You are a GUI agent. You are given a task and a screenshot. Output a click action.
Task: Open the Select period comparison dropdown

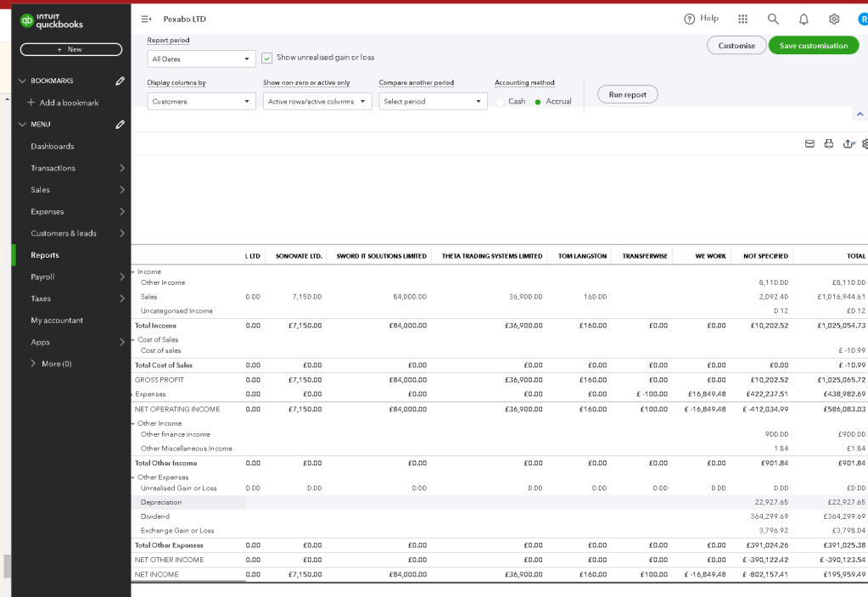[x=433, y=101]
